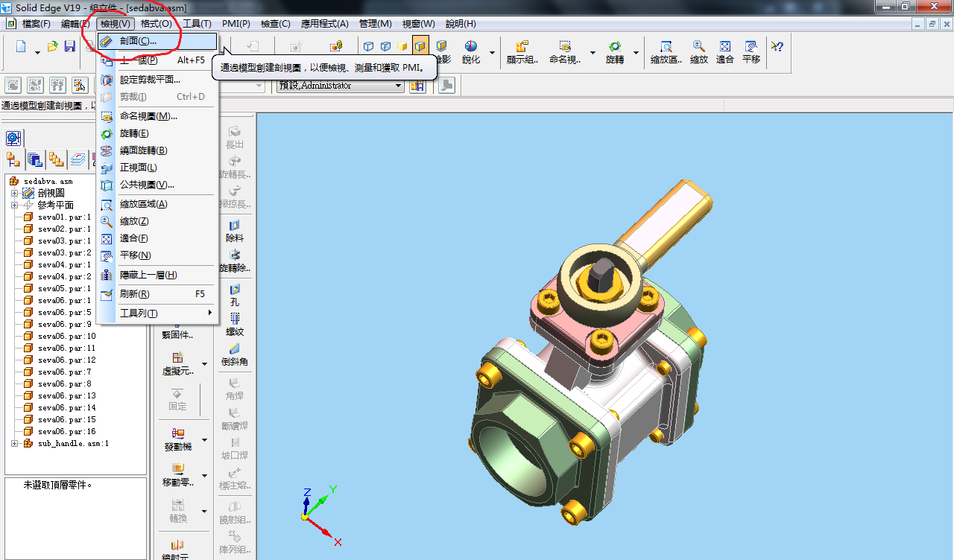
Task: Open the 說明(H) menu
Action: click(461, 24)
